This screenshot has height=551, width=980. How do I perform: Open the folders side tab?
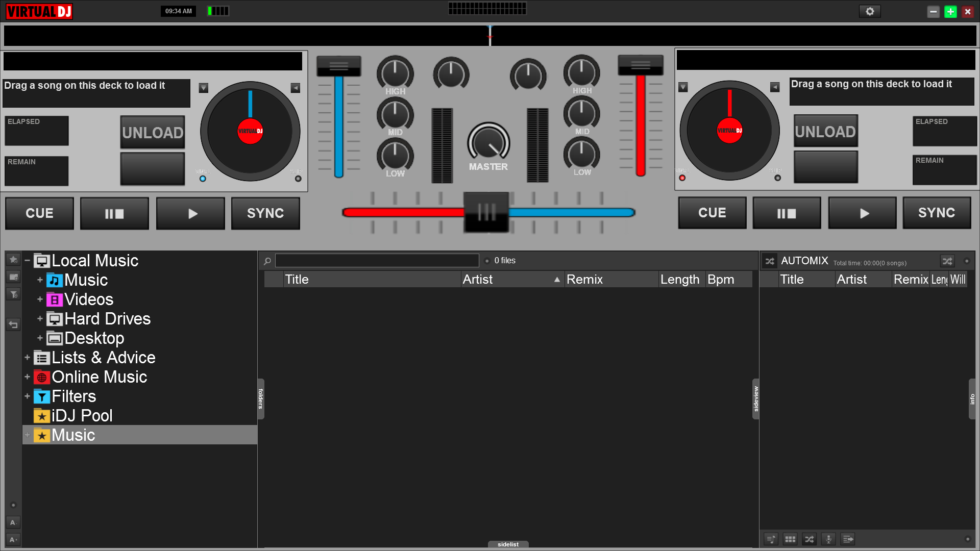[260, 398]
